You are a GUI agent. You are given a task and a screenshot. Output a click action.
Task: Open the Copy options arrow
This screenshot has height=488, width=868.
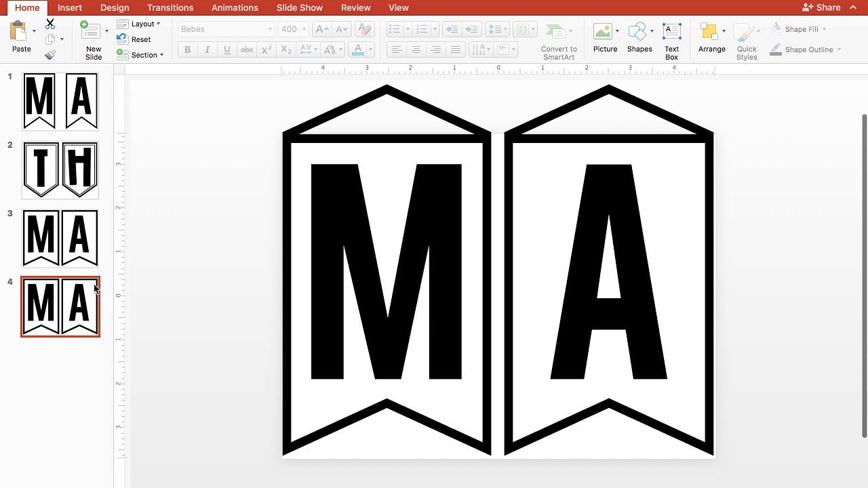tap(62, 39)
